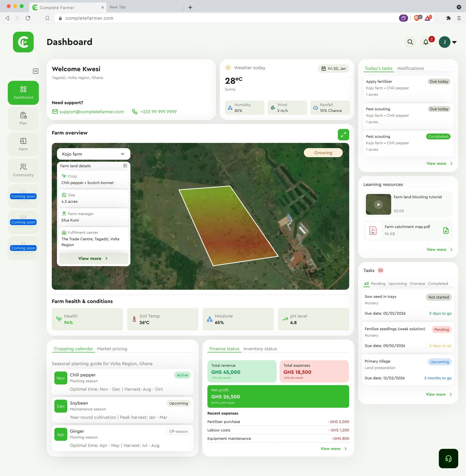The image size is (466, 476).
Task: Download Farm catchment map.pdf icon
Action: [446, 230]
